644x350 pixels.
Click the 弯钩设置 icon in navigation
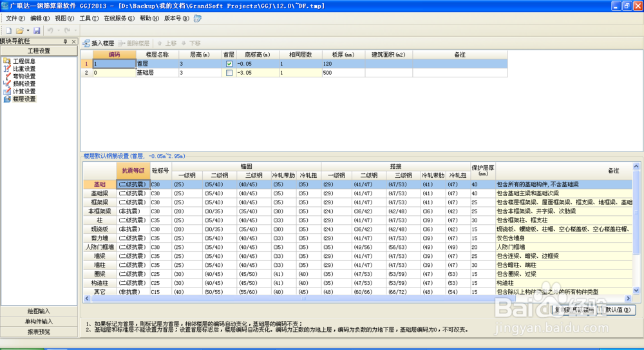(7, 76)
